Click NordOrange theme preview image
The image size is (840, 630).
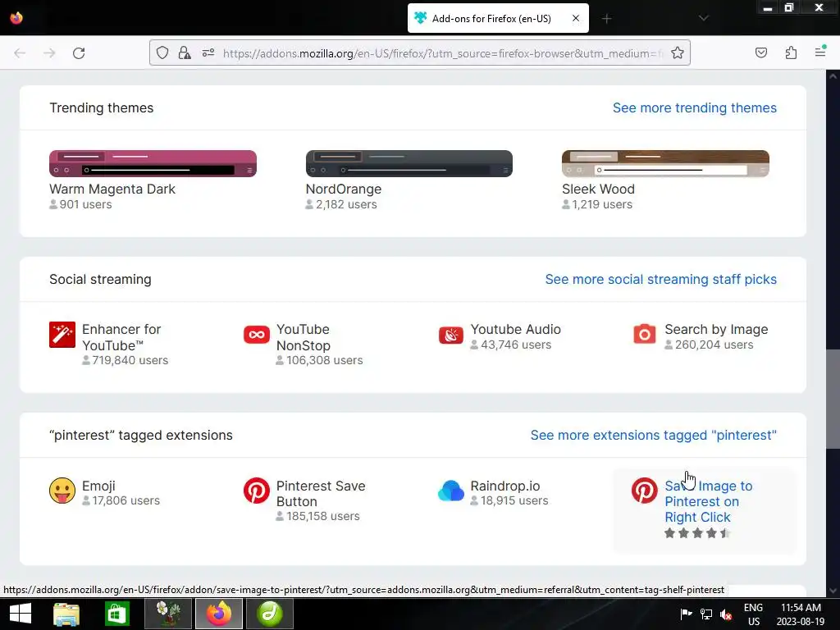(409, 163)
